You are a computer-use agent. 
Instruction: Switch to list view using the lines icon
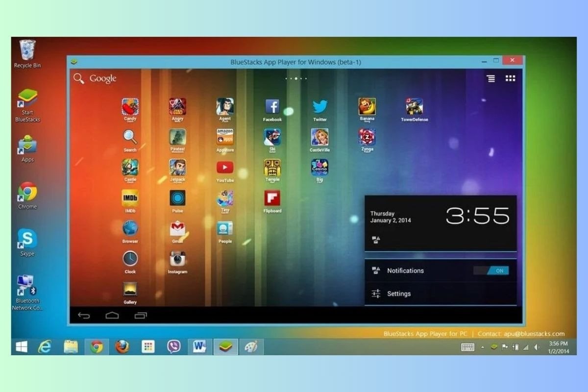(x=490, y=78)
